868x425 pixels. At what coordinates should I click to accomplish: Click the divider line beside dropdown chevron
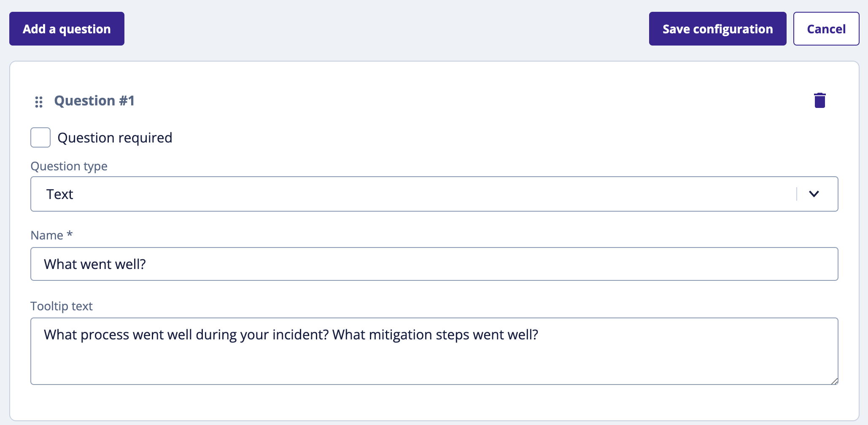pyautogui.click(x=797, y=194)
